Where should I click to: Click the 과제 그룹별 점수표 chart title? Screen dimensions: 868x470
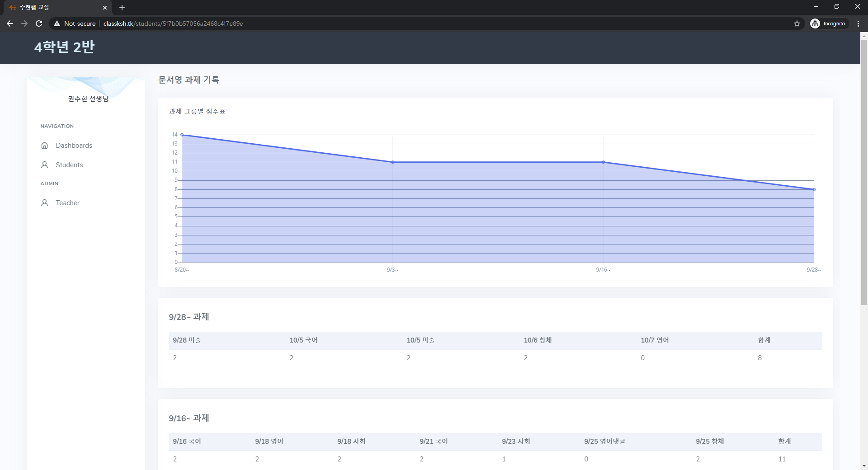coord(197,111)
